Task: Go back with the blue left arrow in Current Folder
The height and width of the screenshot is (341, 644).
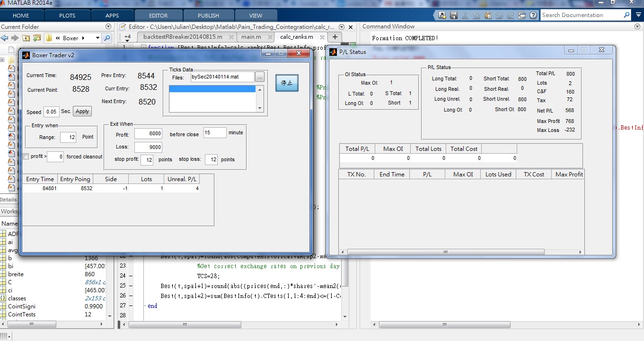Action: pyautogui.click(x=4, y=38)
